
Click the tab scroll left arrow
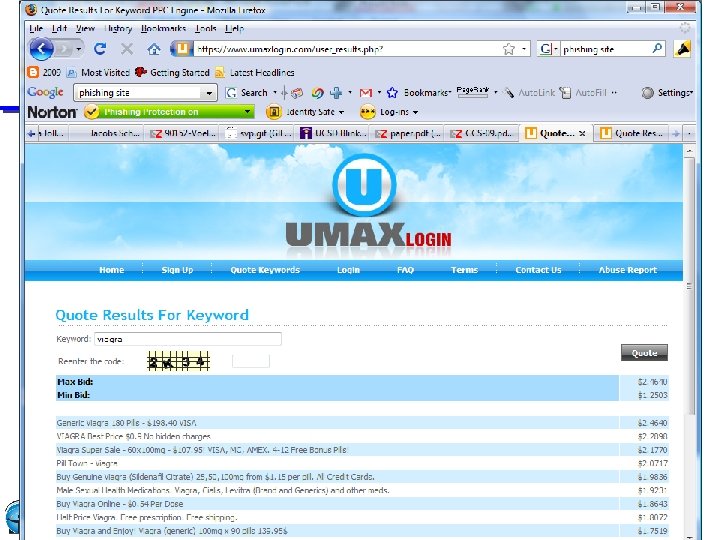[x=31, y=134]
